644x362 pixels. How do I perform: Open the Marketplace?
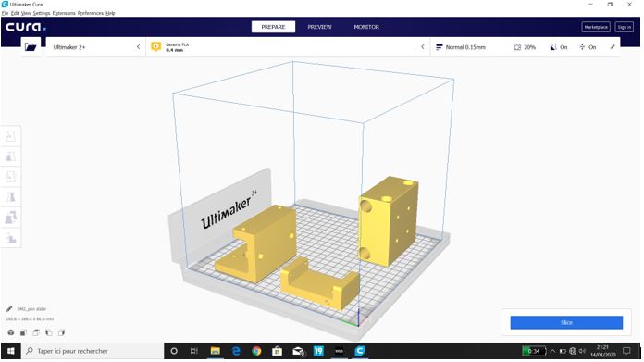(x=596, y=27)
